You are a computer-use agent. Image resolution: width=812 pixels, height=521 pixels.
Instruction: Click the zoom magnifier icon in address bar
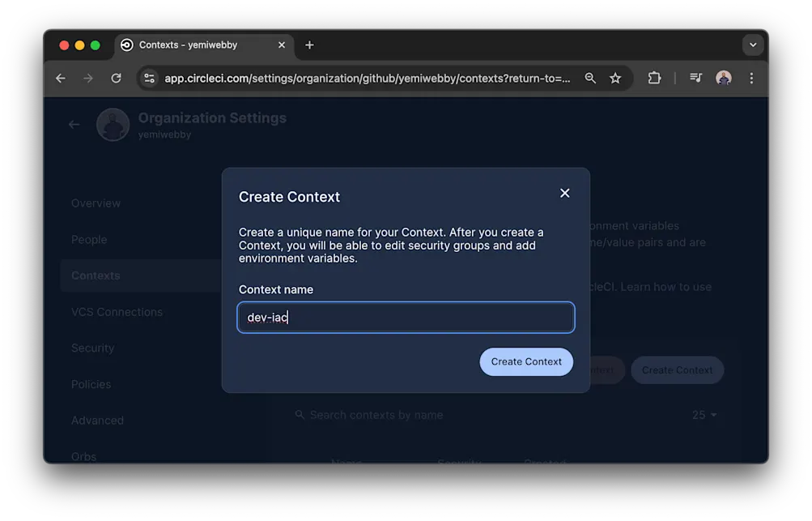click(590, 78)
